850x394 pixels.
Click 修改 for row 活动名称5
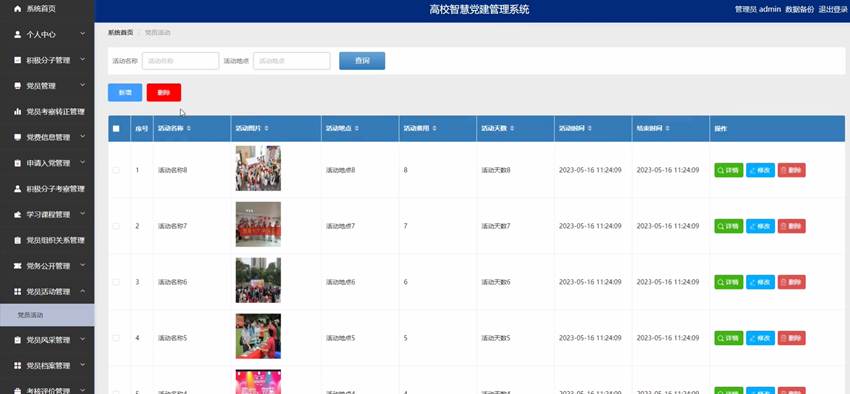[761, 338]
